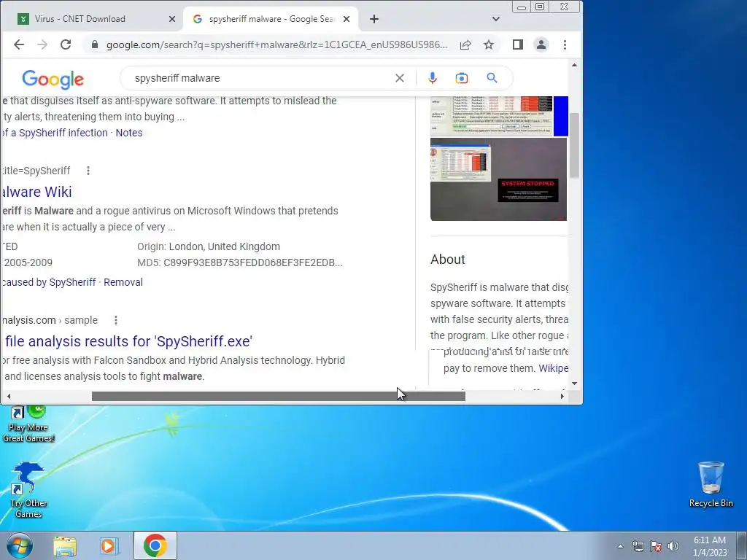747x560 pixels.
Task: Maximize the Chrome window
Action: point(540,7)
